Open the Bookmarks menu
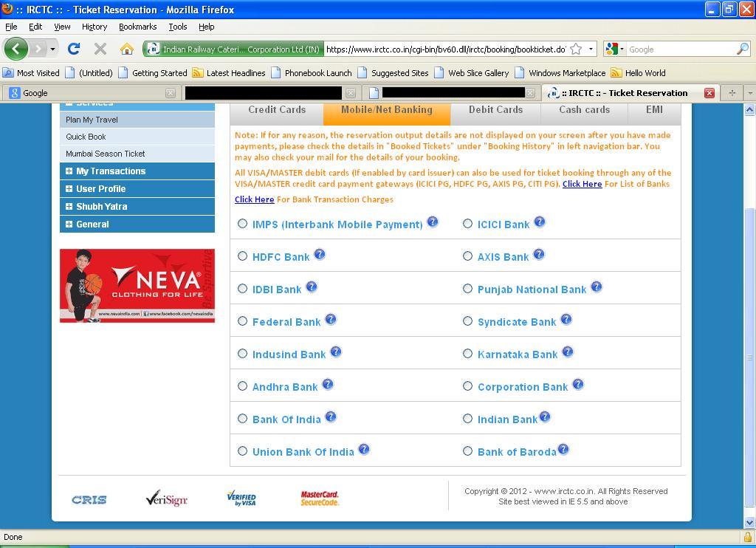756x548 pixels. pos(137,26)
